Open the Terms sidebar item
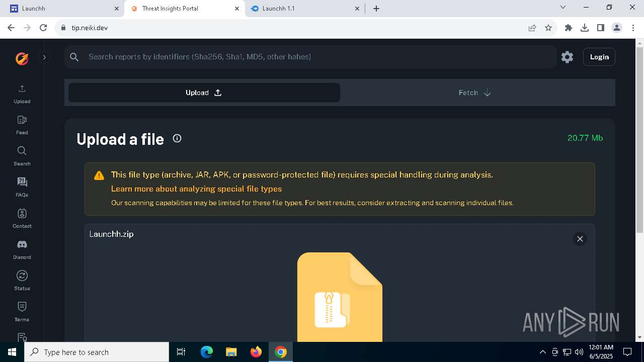The width and height of the screenshot is (644, 362). click(22, 312)
